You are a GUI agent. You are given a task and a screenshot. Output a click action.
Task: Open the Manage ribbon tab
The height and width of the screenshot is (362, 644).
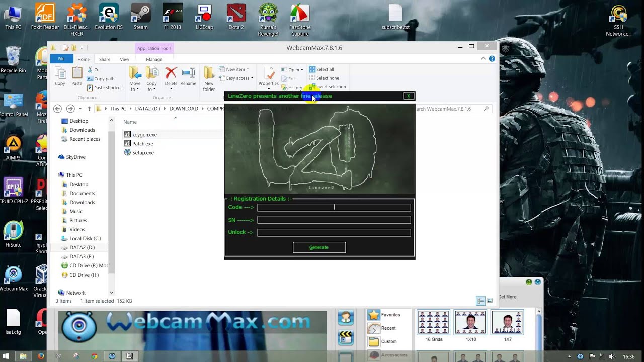154,59
